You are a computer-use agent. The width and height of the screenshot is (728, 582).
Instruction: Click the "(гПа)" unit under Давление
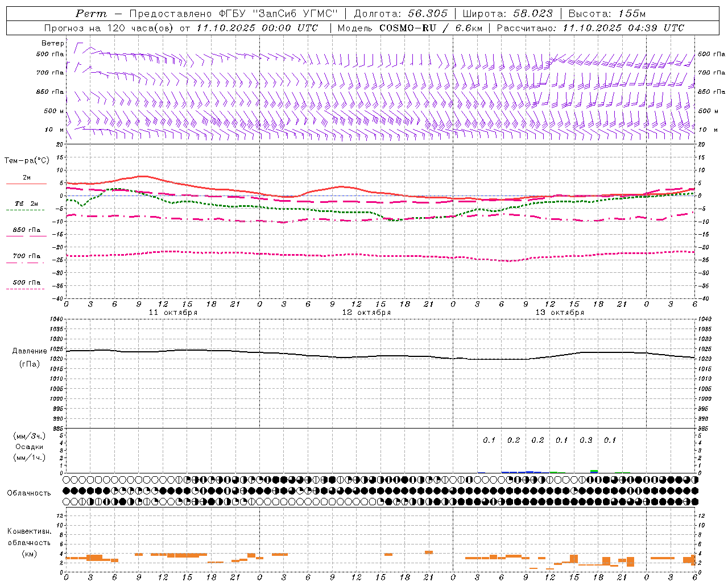(30, 364)
